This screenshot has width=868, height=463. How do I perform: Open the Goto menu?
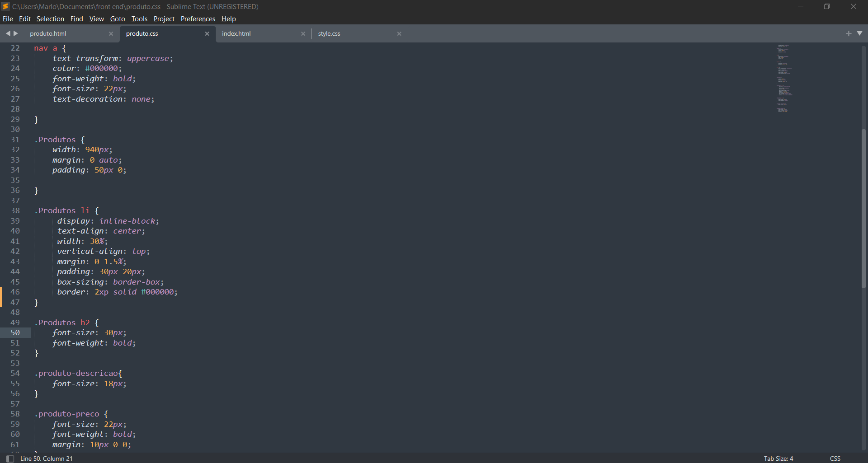pos(118,19)
